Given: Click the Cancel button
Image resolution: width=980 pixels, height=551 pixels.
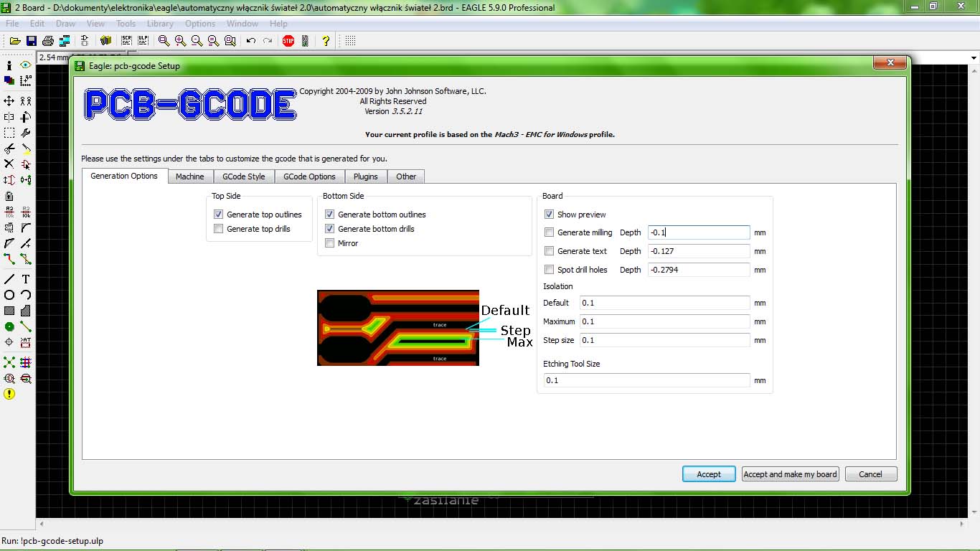Looking at the screenshot, I should [x=871, y=474].
